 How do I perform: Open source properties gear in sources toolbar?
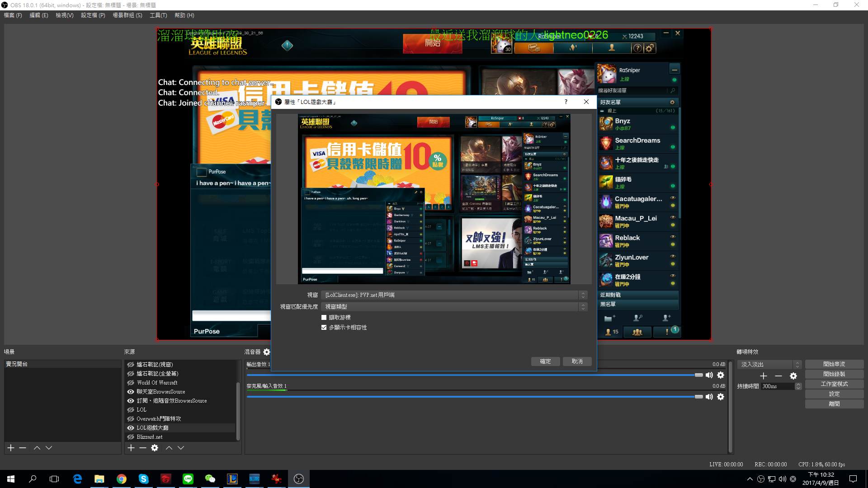(x=155, y=448)
